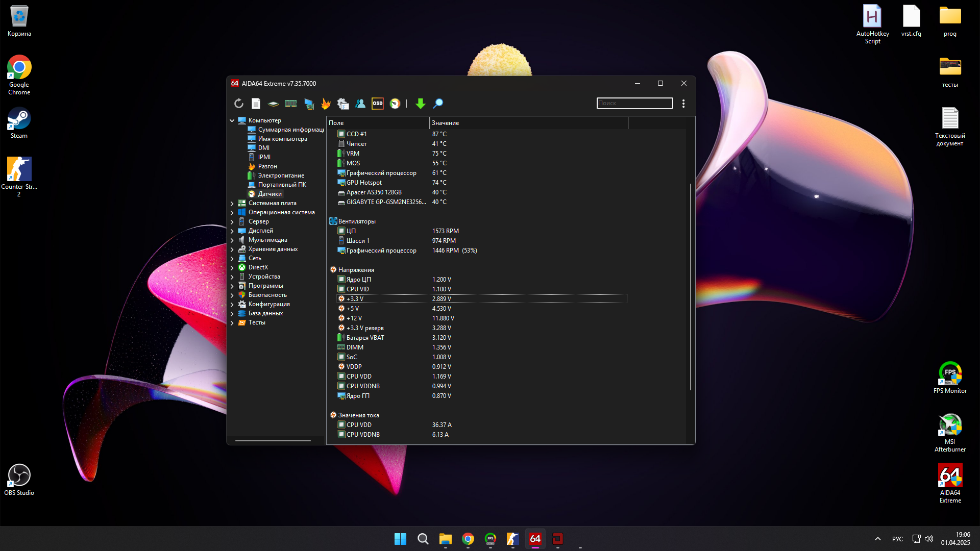Expand the Операционная система node
The image size is (980, 551).
[x=232, y=212]
